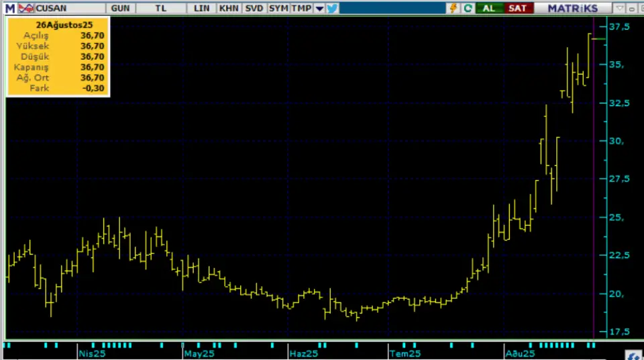Click the CUSAN symbol input field
This screenshot has width=644, height=360.
coord(66,8)
